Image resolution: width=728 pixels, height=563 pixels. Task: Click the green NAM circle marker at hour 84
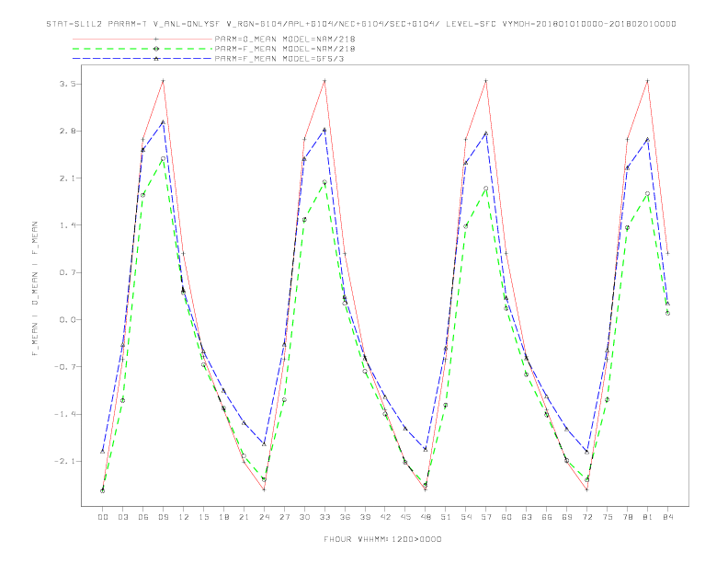(667, 313)
